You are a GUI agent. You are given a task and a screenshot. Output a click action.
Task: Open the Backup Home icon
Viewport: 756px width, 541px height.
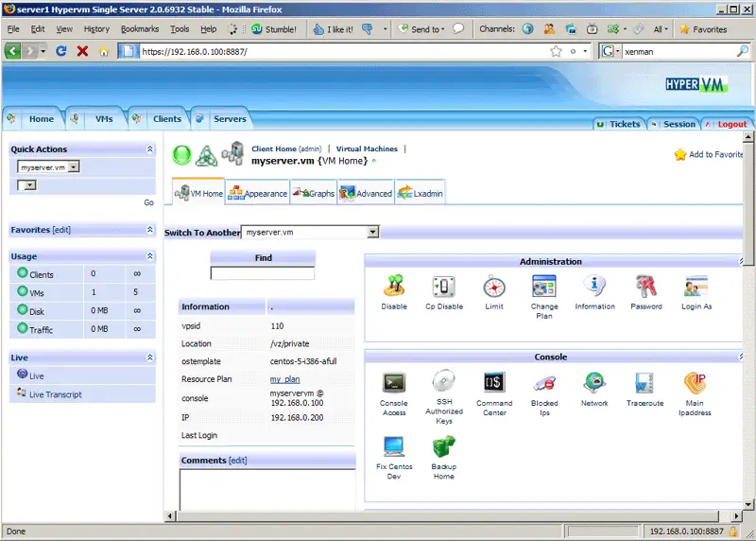click(x=443, y=446)
